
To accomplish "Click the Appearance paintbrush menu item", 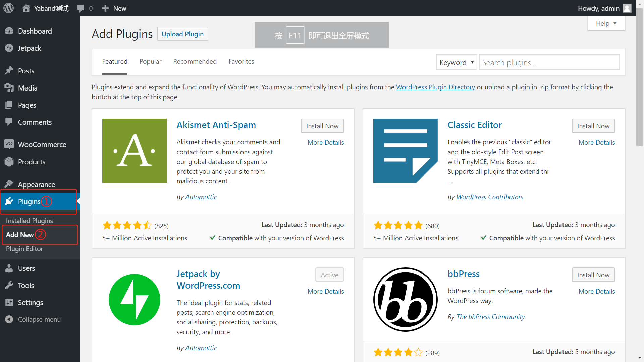I will click(x=36, y=184).
